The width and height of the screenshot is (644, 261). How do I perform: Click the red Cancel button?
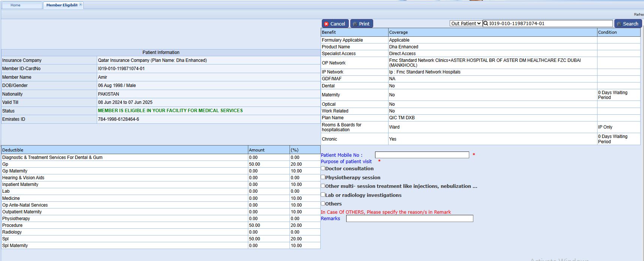coord(335,24)
